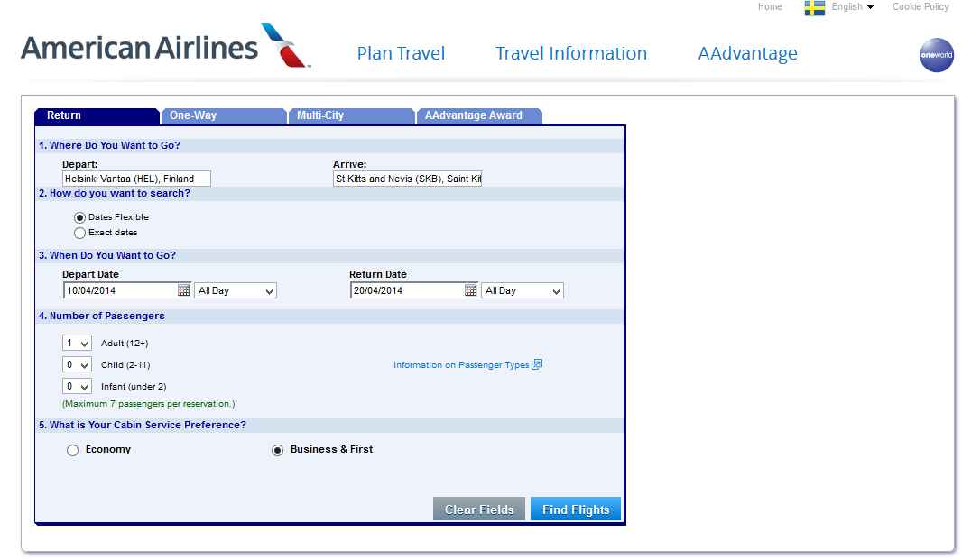962x560 pixels.
Task: Open the Return Date calendar picker
Action: (x=470, y=290)
